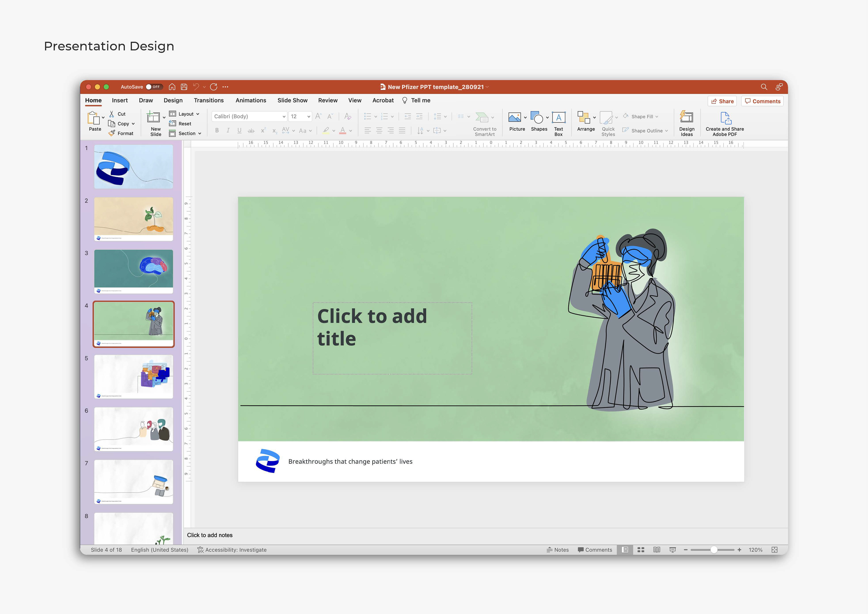Insert a Picture from ribbon

(514, 117)
